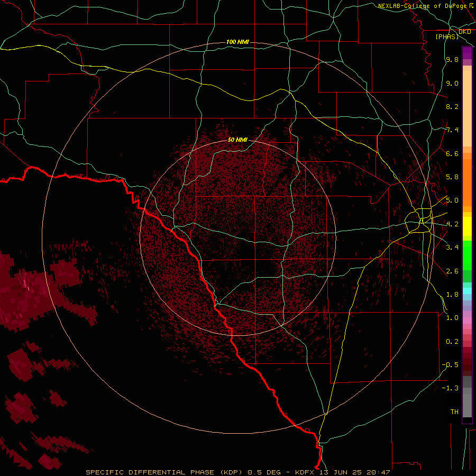The height and width of the screenshot is (476, 476).
Task: Click the -1.3 legend value
Action: click(450, 388)
